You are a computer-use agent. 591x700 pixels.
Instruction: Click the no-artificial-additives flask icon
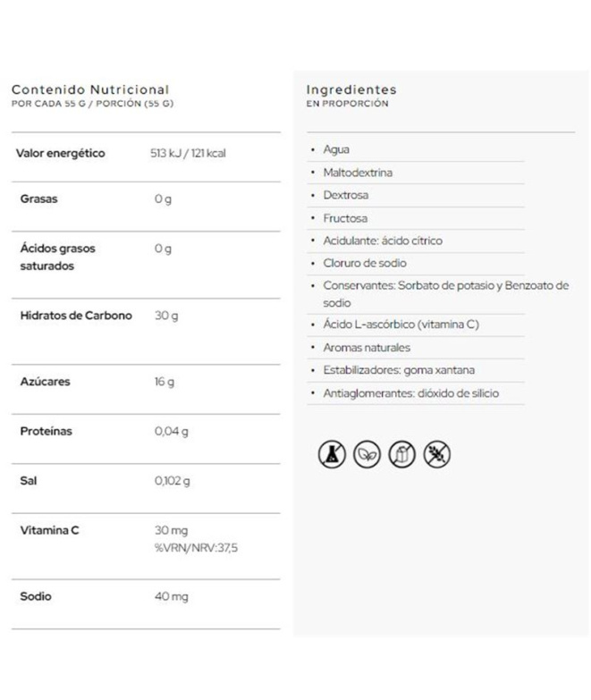pyautogui.click(x=332, y=454)
